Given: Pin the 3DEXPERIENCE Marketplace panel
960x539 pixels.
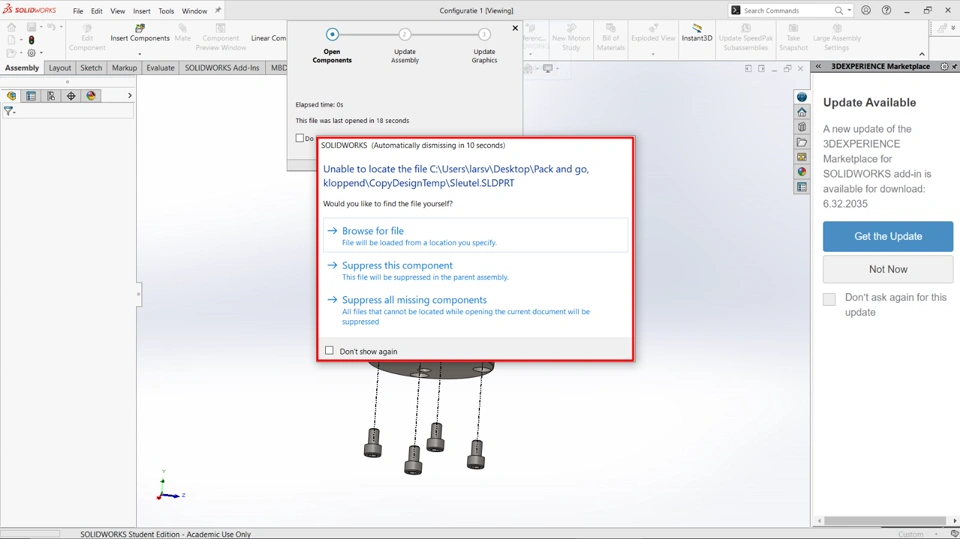Looking at the screenshot, I should pos(954,66).
